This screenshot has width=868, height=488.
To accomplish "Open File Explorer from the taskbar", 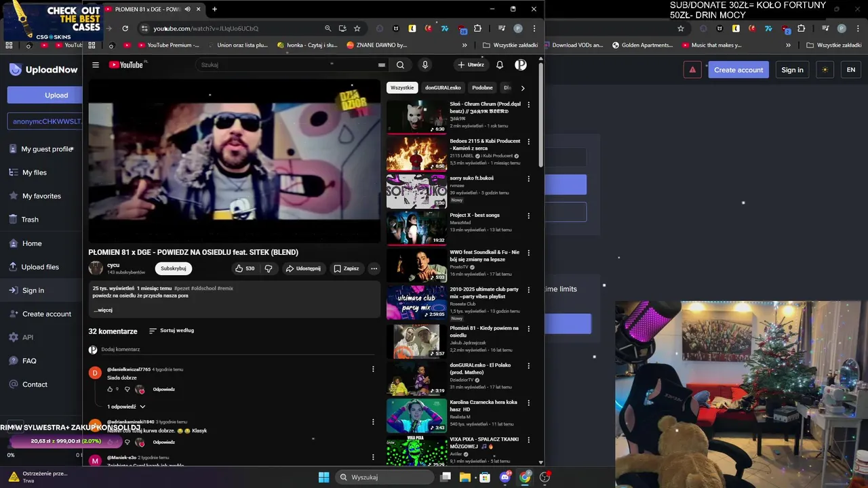I will click(x=465, y=477).
